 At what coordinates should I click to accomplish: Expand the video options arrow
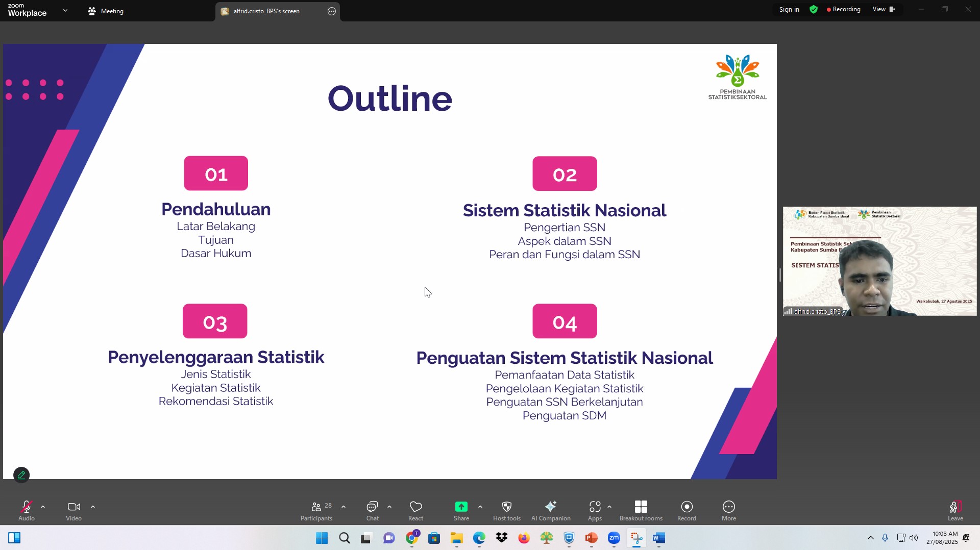click(93, 507)
